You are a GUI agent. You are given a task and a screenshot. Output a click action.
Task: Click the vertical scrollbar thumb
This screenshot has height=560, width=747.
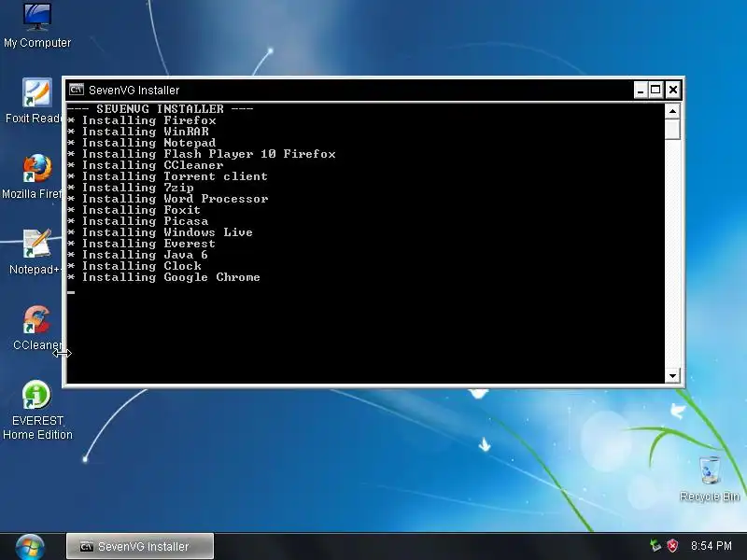click(672, 129)
